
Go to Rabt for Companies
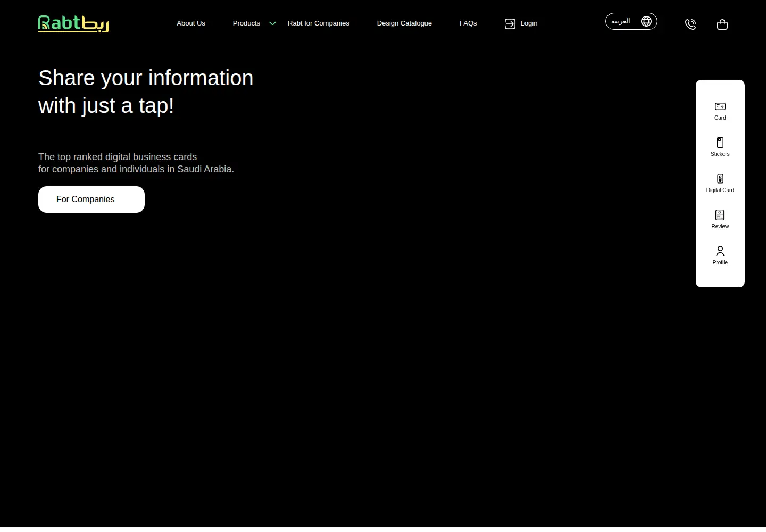click(x=319, y=23)
